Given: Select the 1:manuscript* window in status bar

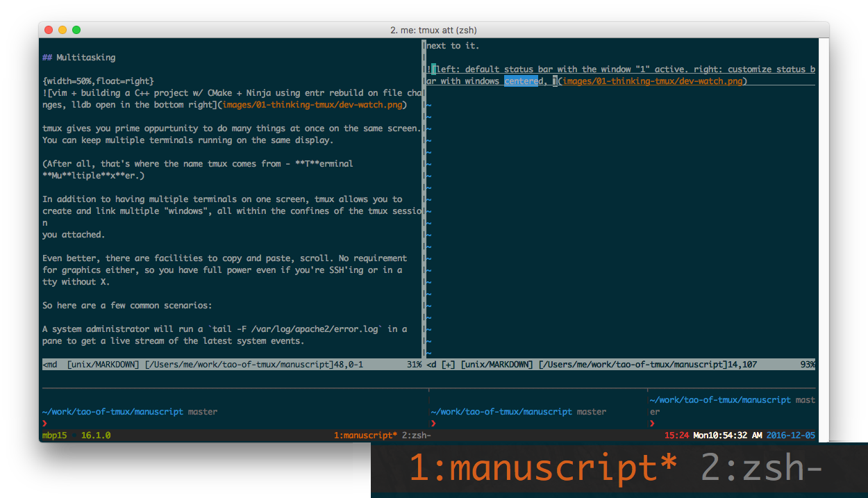Looking at the screenshot, I should pos(365,435).
